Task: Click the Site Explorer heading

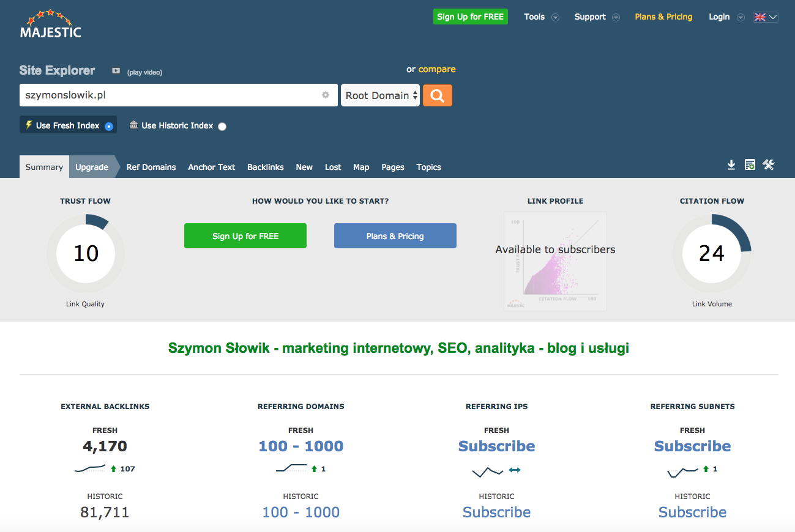Action: (57, 70)
